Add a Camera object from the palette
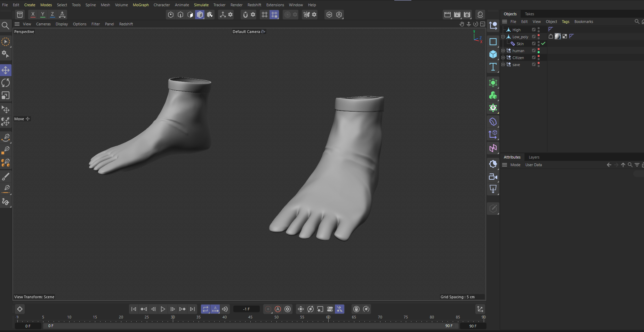This screenshot has height=332, width=644. [x=493, y=177]
